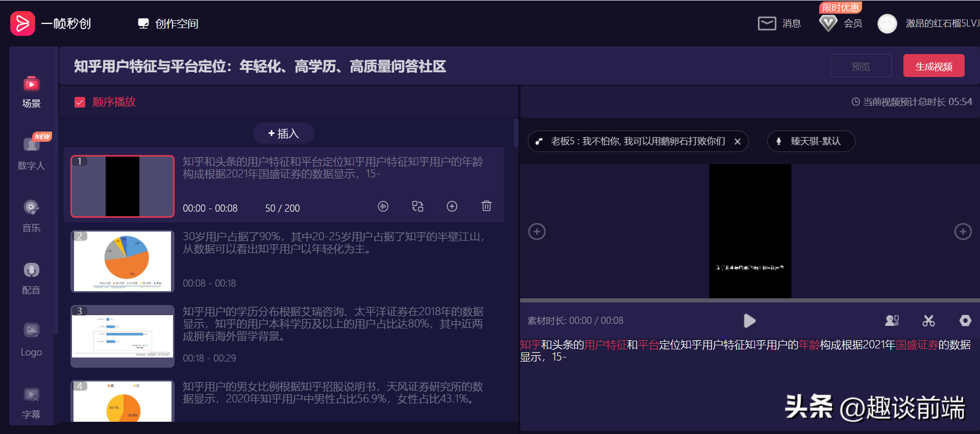Click the voice waveform icon in scene 1
The image size is (980, 434).
pos(383,206)
